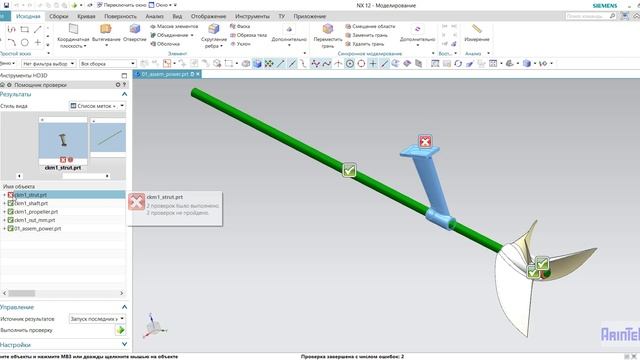Select the Отверстие (Hole) tool
640x360 pixels.
coord(135,32)
